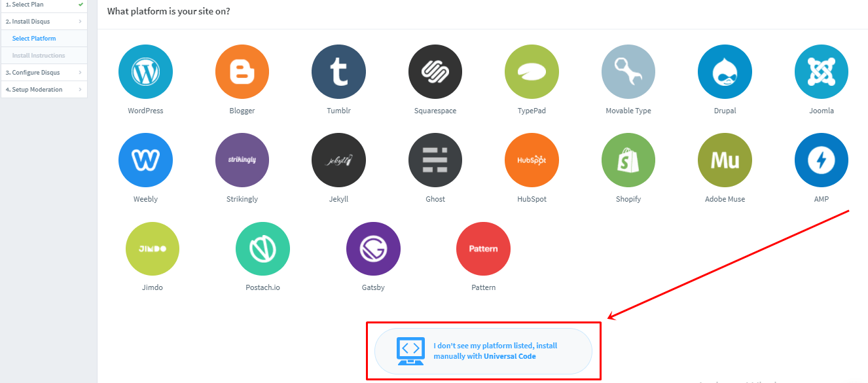Pick the Tumblr platform icon

[338, 72]
